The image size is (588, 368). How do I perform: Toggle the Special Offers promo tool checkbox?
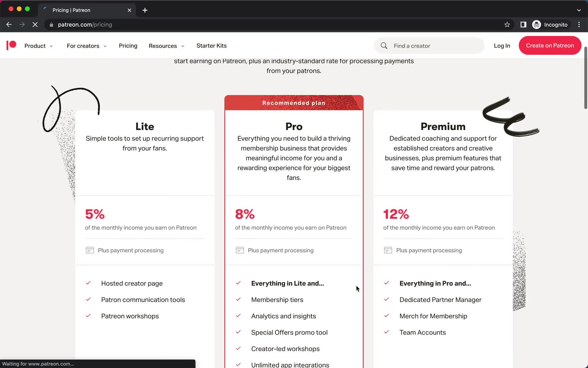click(x=237, y=332)
